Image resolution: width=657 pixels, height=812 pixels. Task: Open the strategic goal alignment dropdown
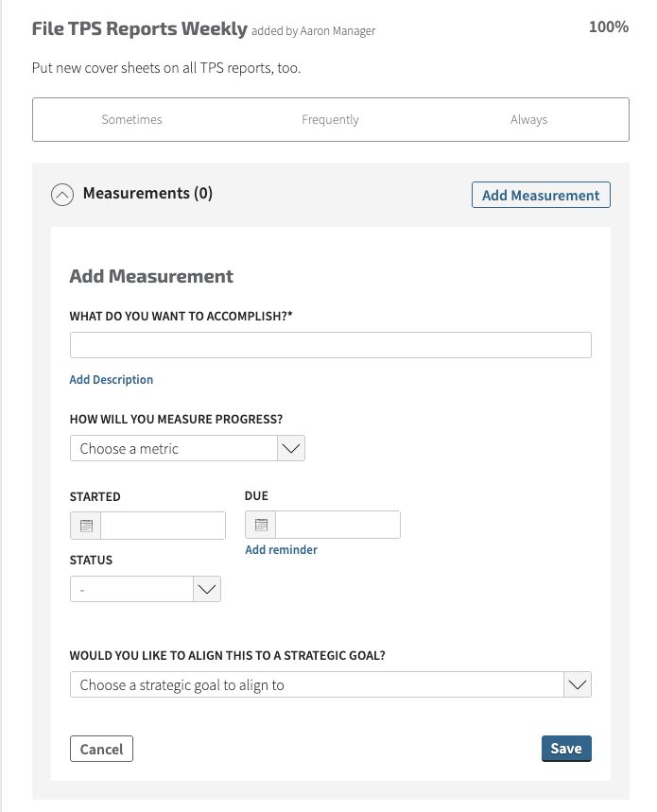317,684
